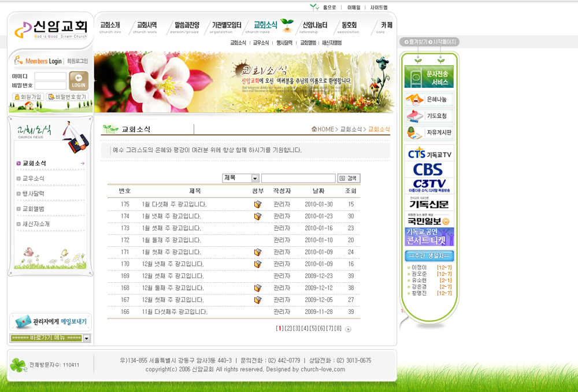Select 신암나눔터 from the main menu
Screen dimensions: 578x392
(x=314, y=26)
